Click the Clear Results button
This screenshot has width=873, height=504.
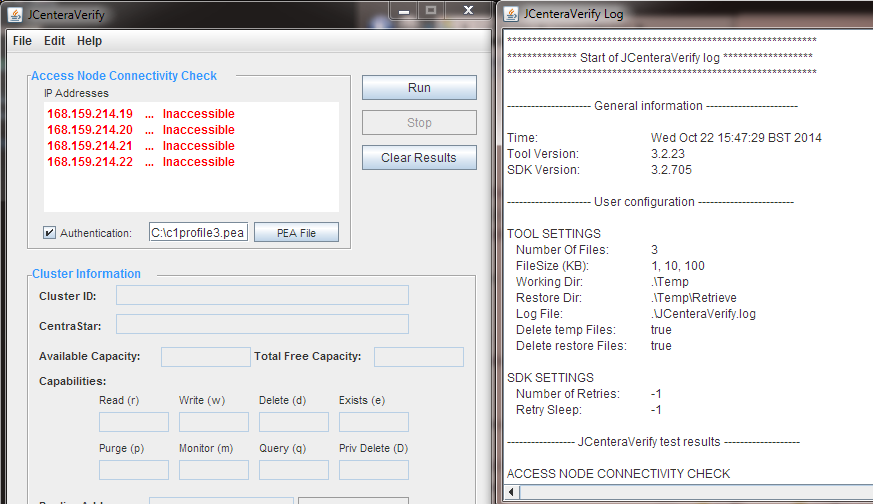[x=419, y=158]
